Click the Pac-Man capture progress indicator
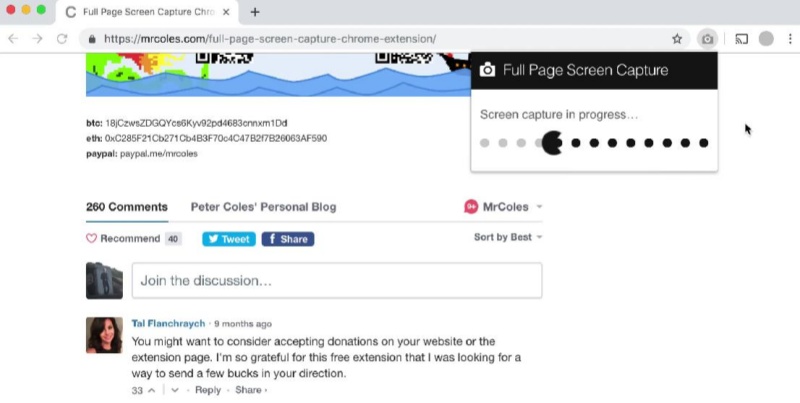 point(552,143)
